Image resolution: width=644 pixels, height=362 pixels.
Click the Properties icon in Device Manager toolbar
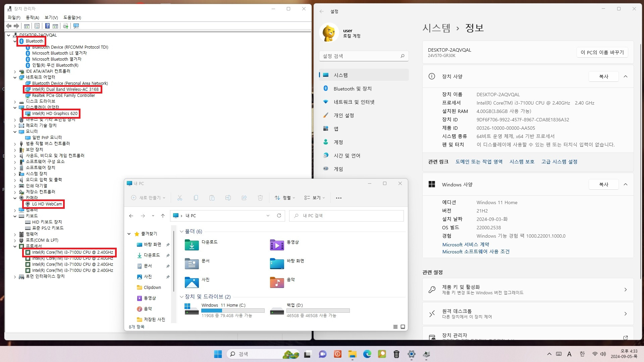37,26
